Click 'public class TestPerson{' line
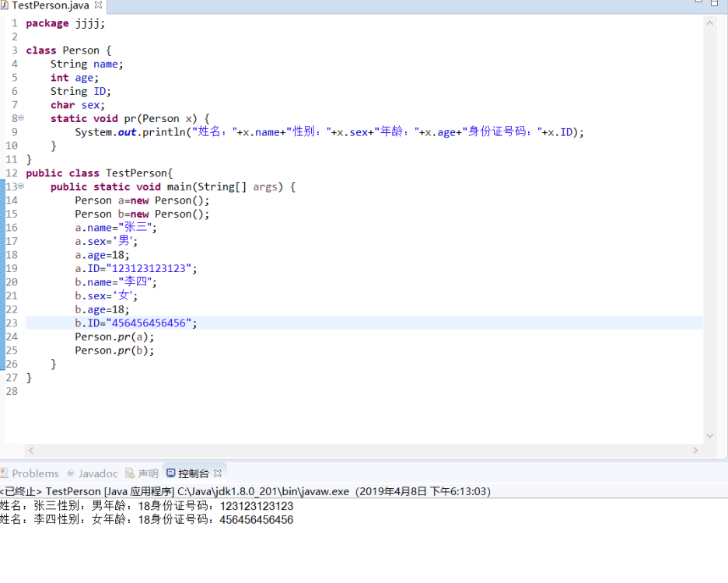Viewport: 728px width, 583px height. [100, 173]
